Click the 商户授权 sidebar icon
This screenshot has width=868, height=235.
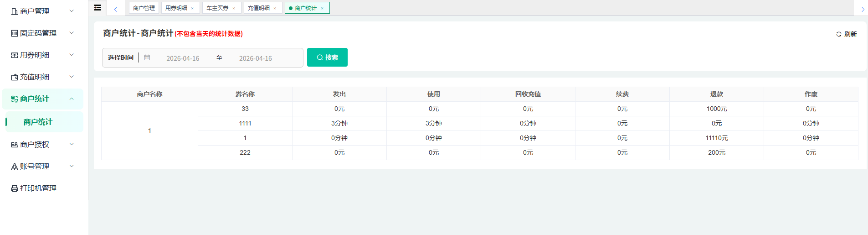[x=15, y=145]
